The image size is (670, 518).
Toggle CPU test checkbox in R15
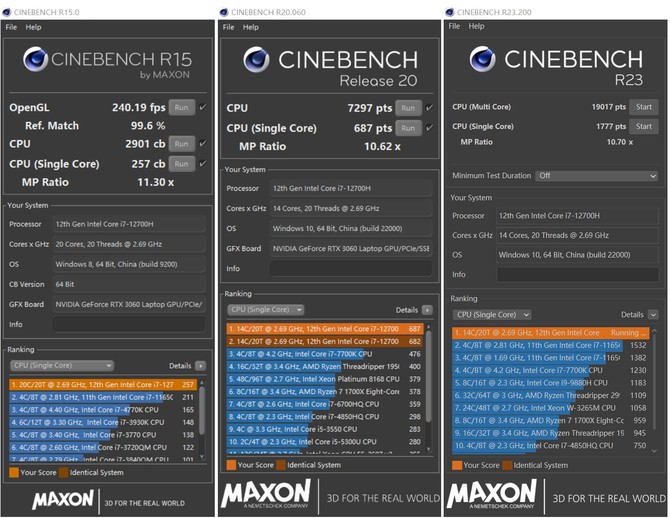pos(203,143)
